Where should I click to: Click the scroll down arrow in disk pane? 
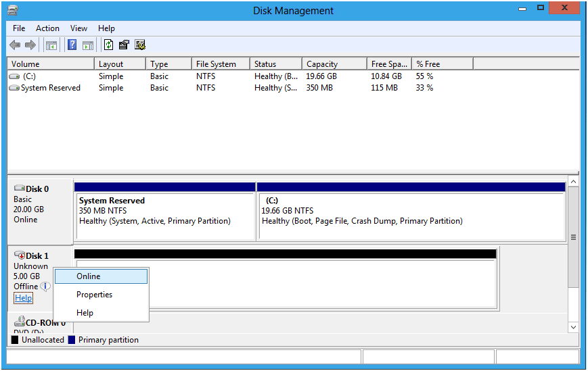coord(573,327)
